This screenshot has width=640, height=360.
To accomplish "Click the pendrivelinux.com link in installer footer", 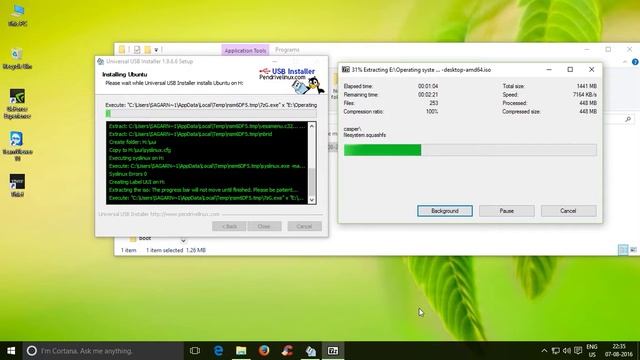I will pos(185,214).
